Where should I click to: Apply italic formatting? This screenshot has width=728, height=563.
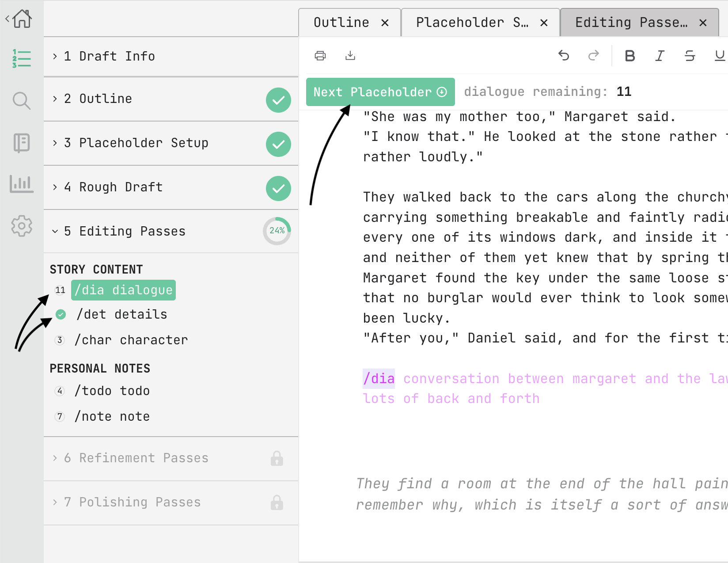click(660, 56)
